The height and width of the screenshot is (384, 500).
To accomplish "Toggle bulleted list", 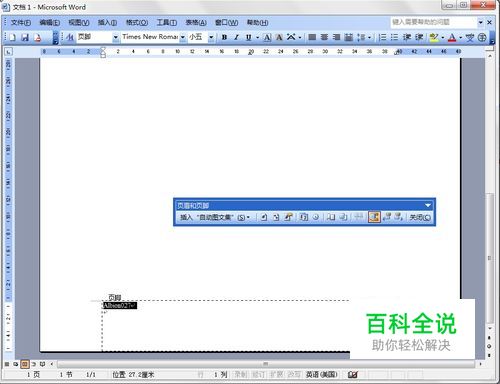I will [394, 37].
